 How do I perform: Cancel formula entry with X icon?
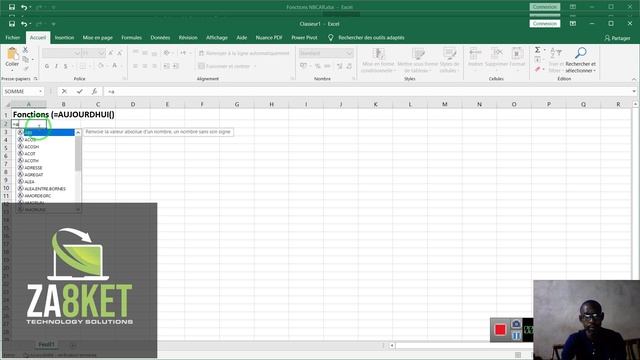coord(64,91)
